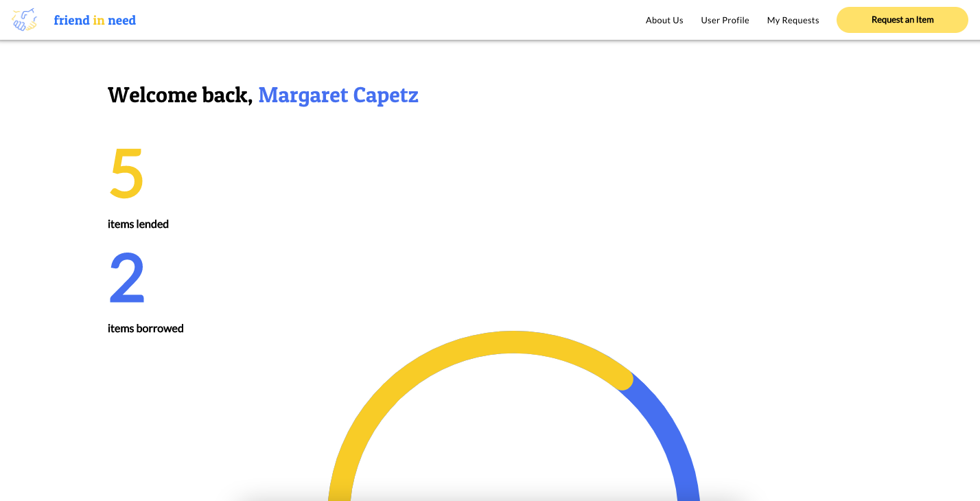Viewport: 980px width, 501px height.
Task: Go to User Profile
Action: (725, 20)
